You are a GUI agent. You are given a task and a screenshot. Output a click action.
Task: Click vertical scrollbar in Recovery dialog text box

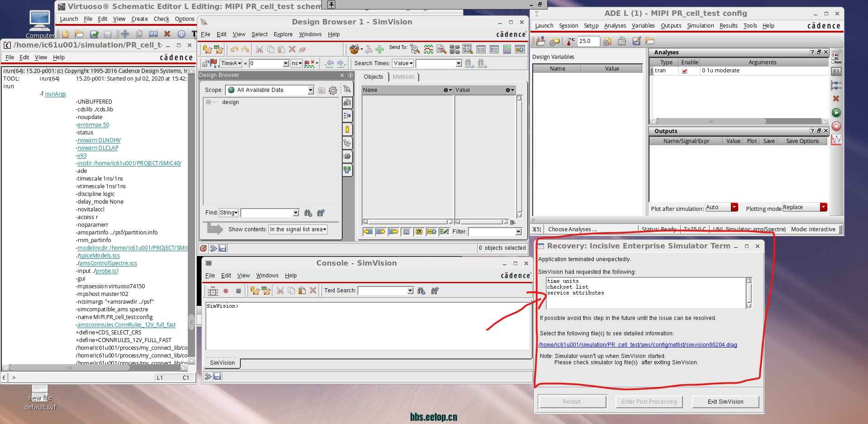[749, 293]
